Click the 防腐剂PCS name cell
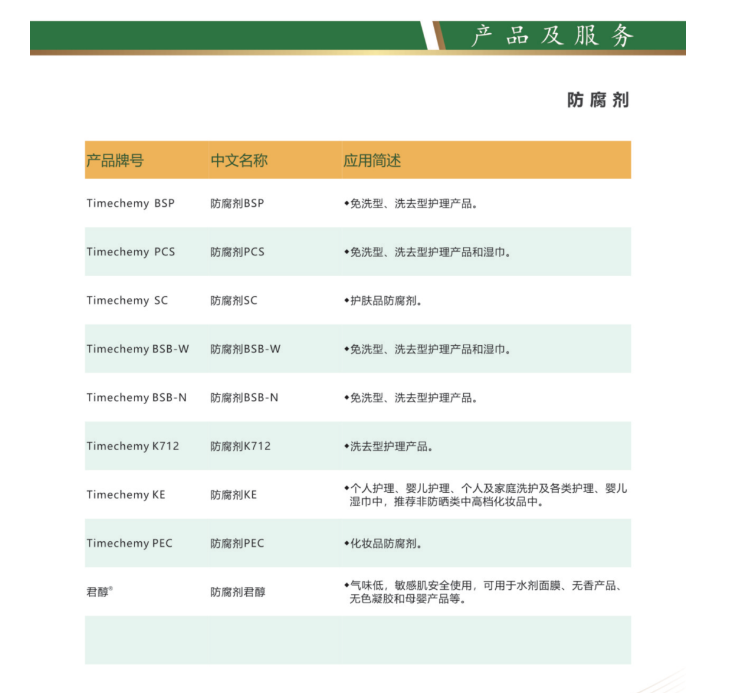Viewport: 739px width, 693px height. point(238,252)
